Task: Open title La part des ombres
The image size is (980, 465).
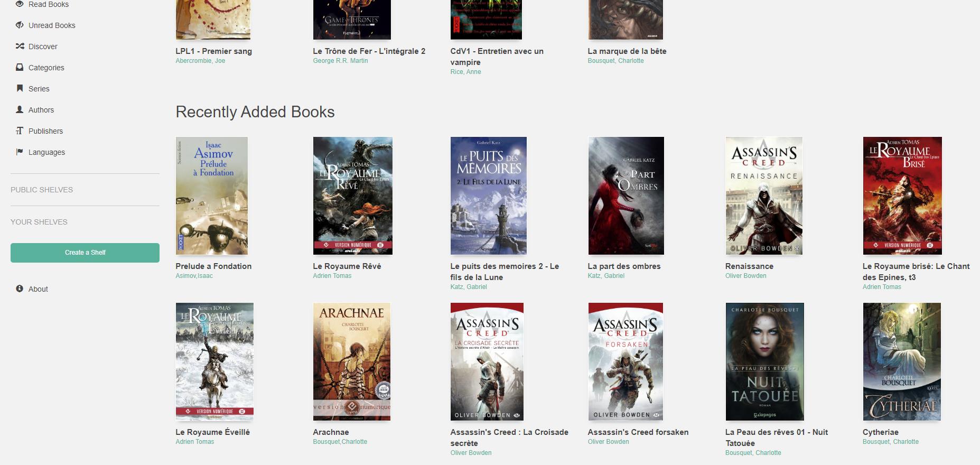Action: point(624,266)
